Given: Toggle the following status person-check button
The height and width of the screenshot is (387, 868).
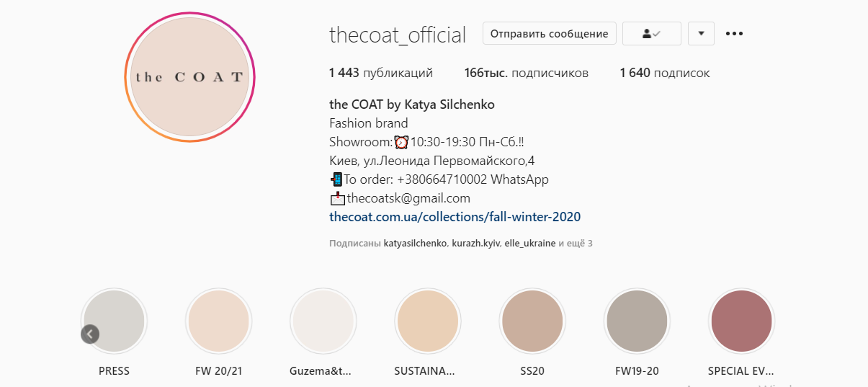Looking at the screenshot, I should point(651,33).
